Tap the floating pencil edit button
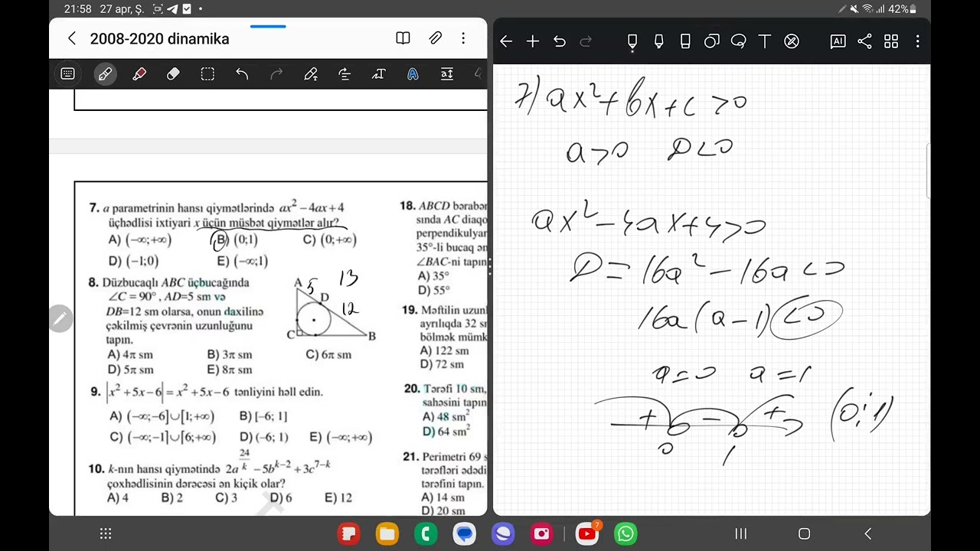The width and height of the screenshot is (980, 551). pyautogui.click(x=60, y=318)
